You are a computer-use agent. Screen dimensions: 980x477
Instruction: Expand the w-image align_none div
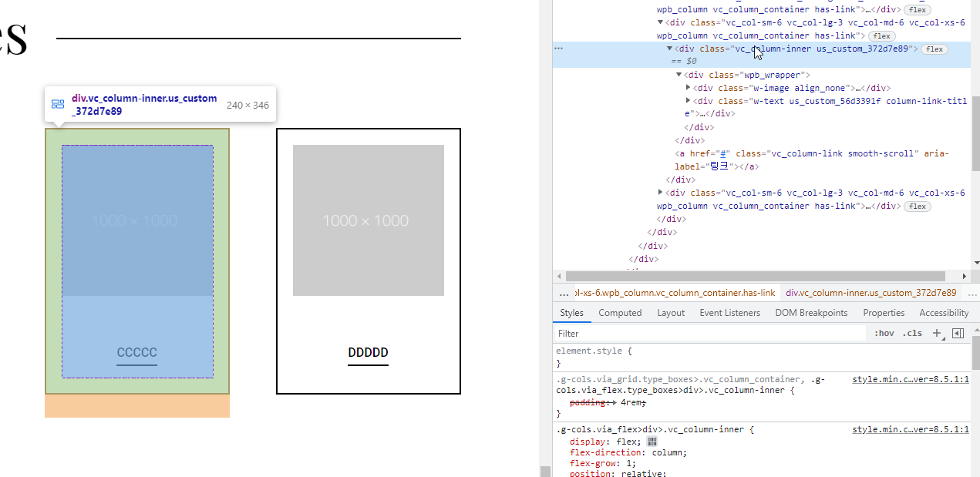[x=688, y=88]
